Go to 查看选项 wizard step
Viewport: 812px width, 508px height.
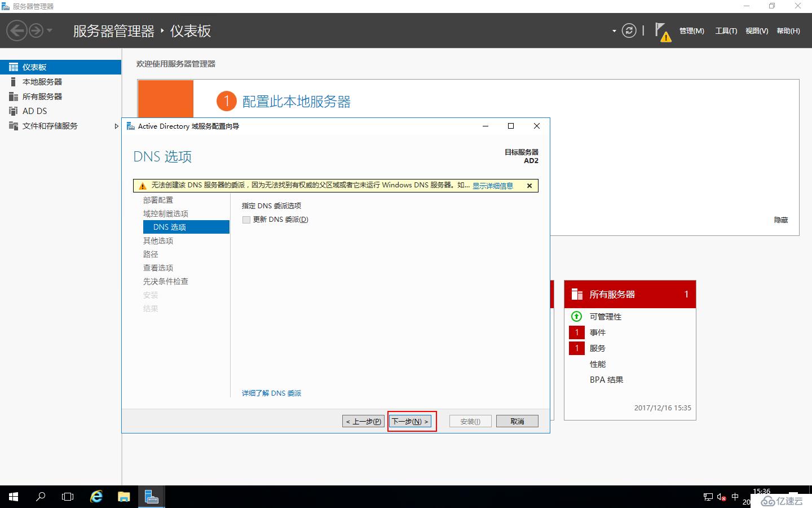(158, 268)
